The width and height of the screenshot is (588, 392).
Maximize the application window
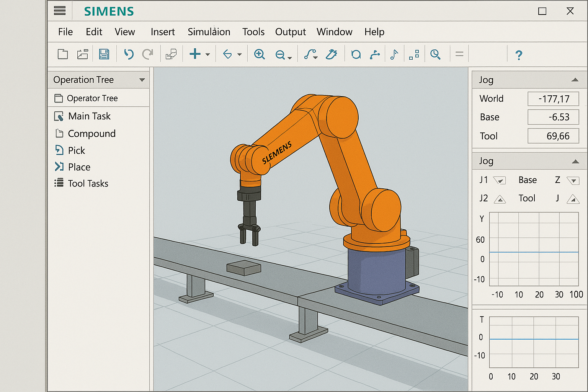coord(542,11)
